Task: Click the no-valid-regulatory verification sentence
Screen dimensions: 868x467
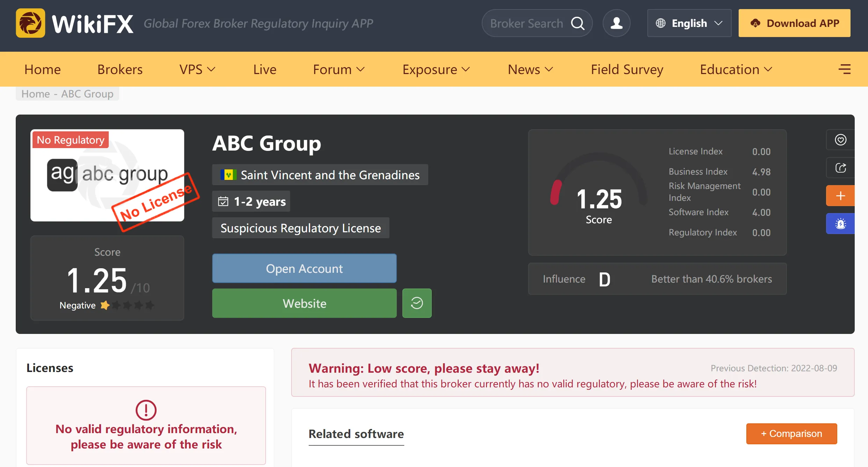Action: [x=532, y=384]
